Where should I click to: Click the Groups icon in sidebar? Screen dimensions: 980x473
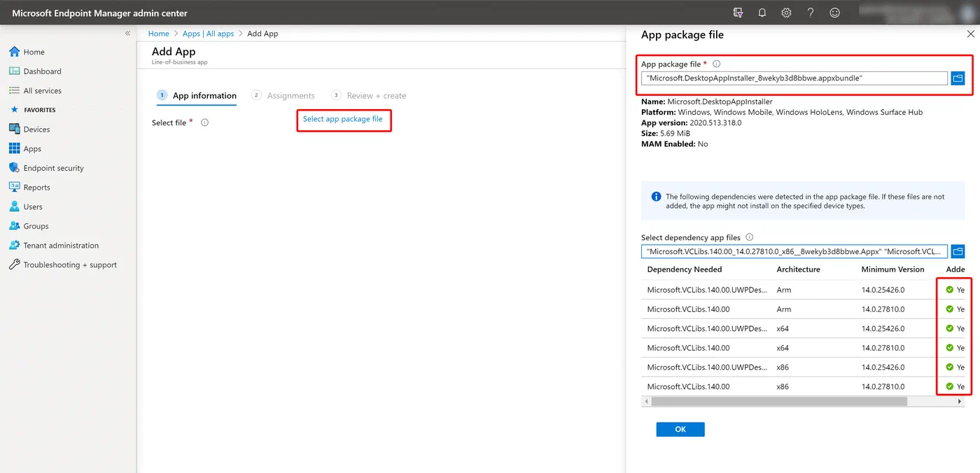pos(14,226)
